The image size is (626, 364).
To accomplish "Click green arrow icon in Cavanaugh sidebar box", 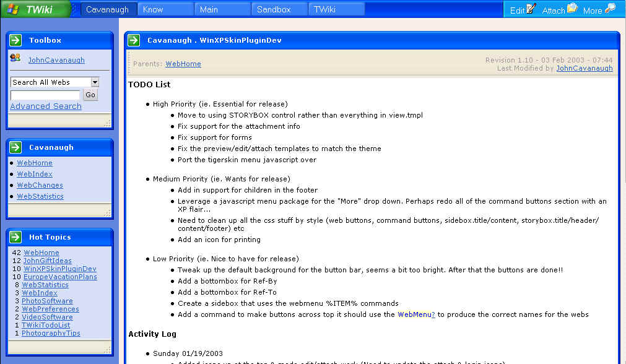I will (x=16, y=147).
